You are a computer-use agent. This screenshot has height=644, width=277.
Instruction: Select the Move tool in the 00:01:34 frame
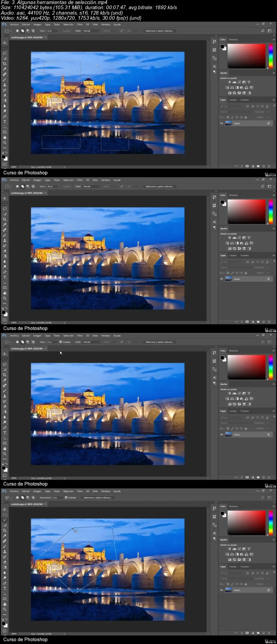click(5, 43)
